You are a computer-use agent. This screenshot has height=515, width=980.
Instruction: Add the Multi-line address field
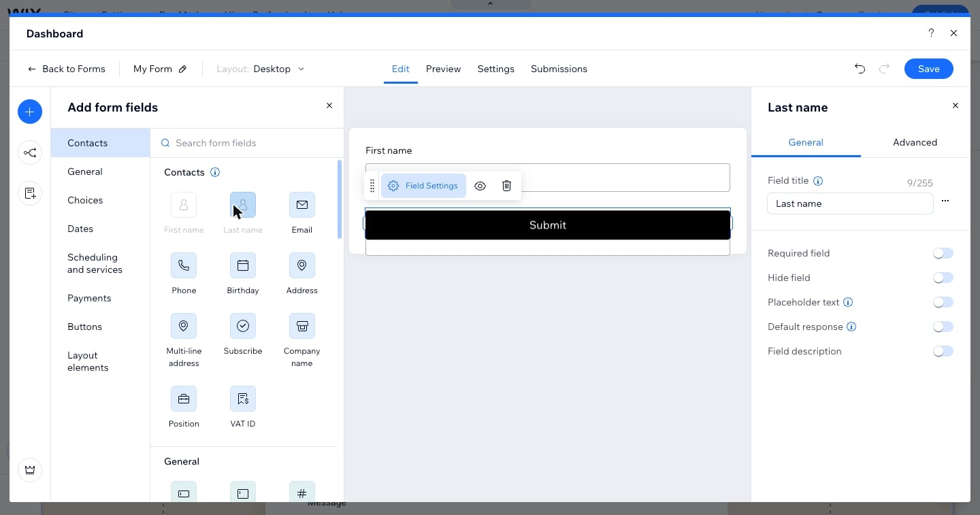184,326
